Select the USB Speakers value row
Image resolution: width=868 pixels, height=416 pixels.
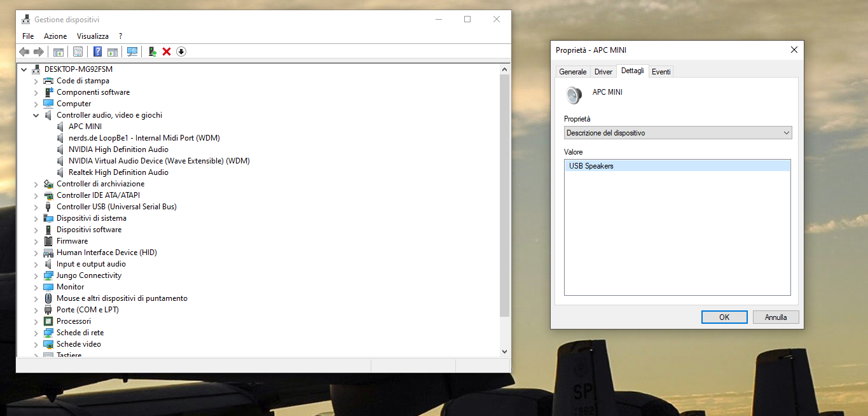(677, 166)
